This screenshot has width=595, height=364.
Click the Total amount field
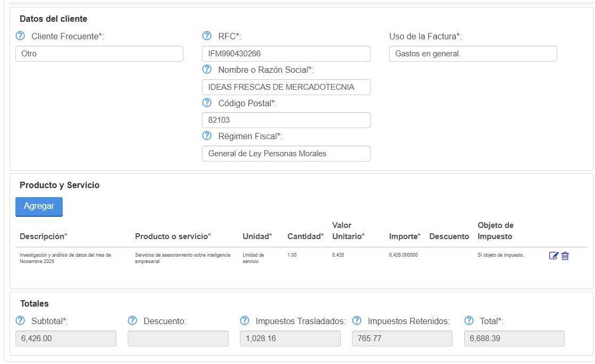tap(514, 338)
